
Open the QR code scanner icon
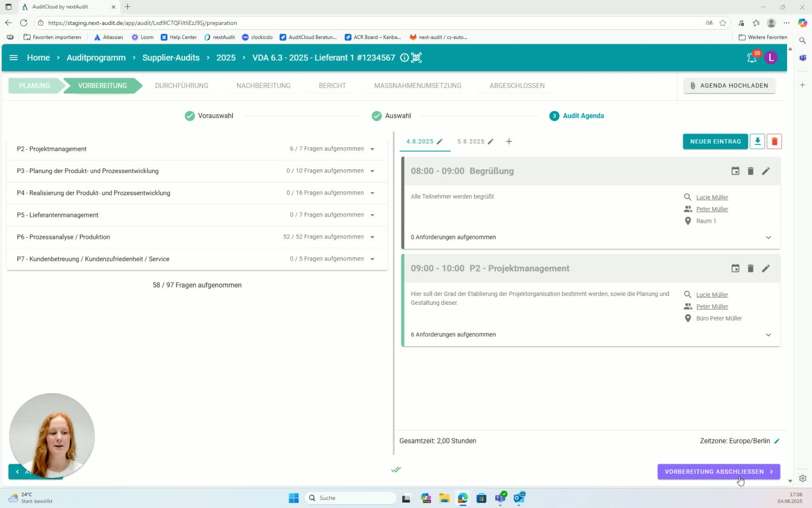416,57
